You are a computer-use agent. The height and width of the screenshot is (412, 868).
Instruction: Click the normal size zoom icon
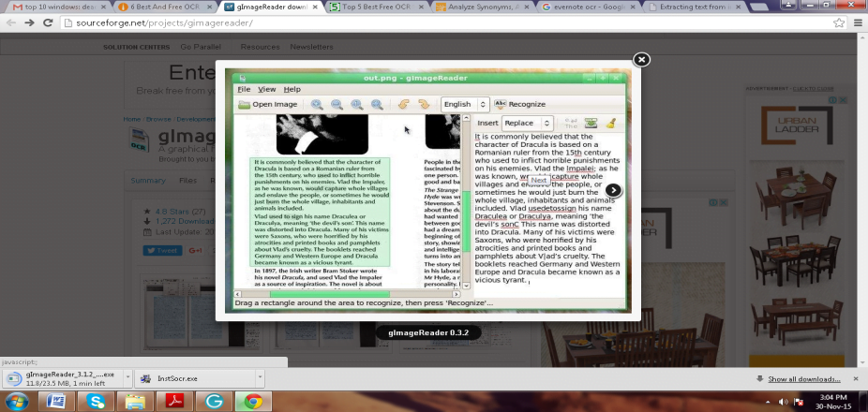(357, 105)
